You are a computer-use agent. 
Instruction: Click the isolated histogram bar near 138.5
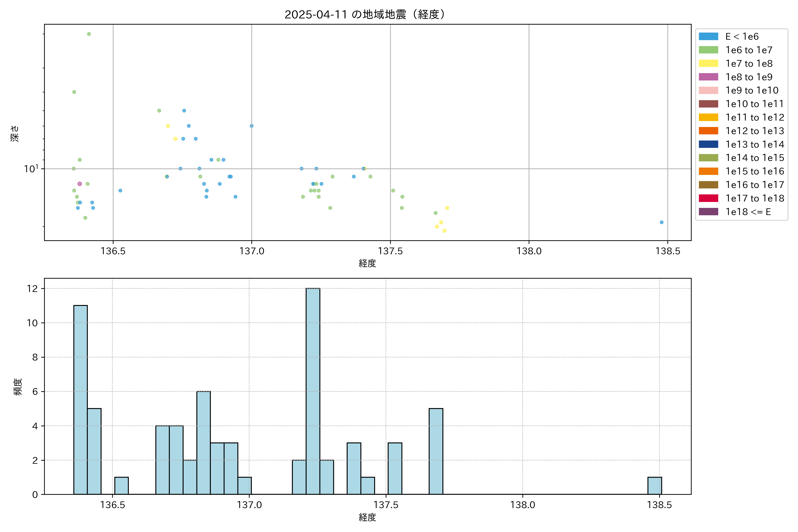(x=655, y=485)
